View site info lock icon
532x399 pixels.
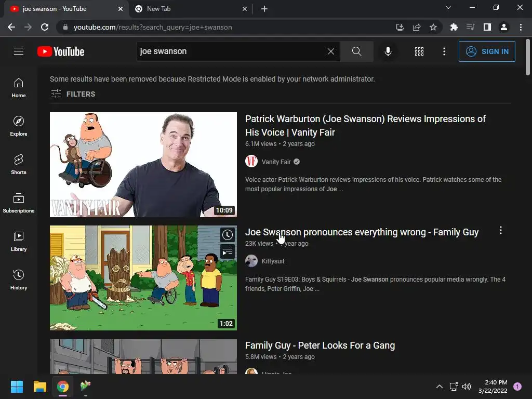[x=65, y=27]
